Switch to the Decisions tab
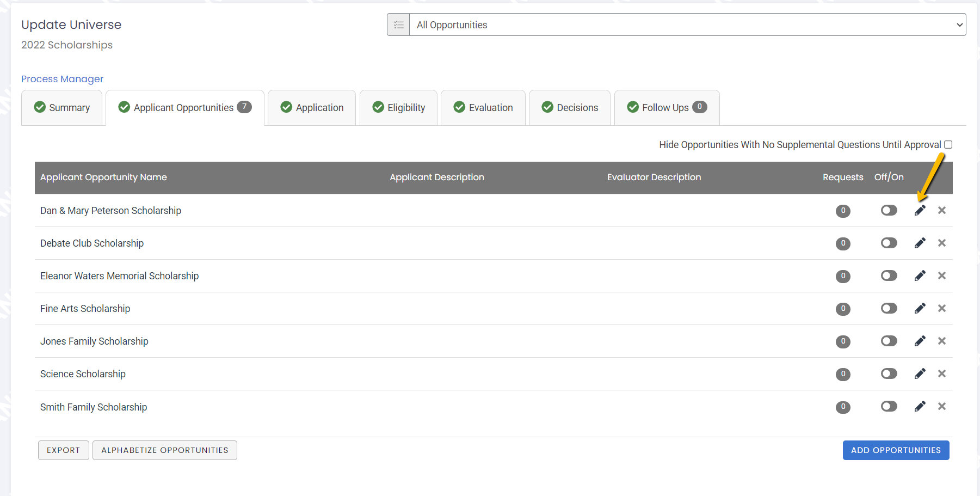Screen dimensions: 980x496 tap(570, 108)
